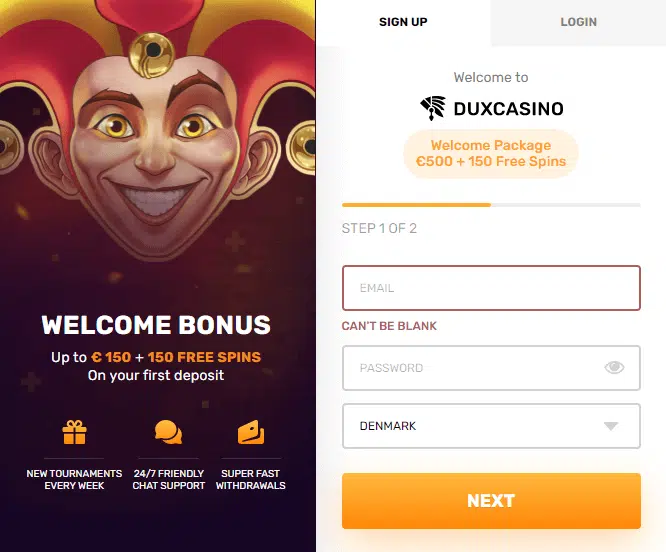Click the orange Next button
This screenshot has width=666, height=552.
[x=491, y=501]
